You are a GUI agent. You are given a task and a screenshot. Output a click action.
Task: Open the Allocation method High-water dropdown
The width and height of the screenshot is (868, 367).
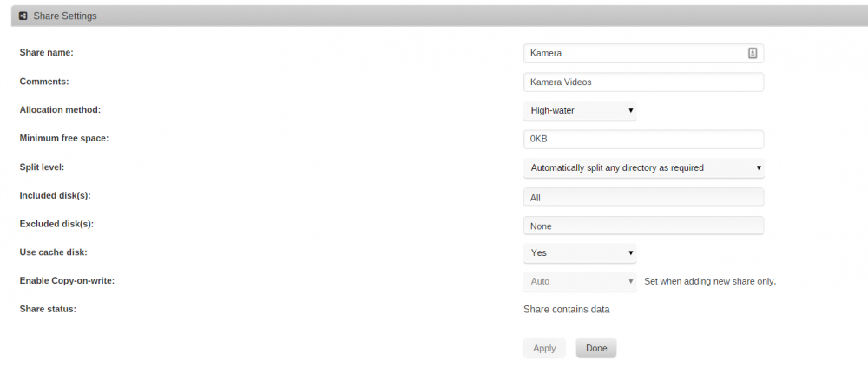click(x=580, y=111)
